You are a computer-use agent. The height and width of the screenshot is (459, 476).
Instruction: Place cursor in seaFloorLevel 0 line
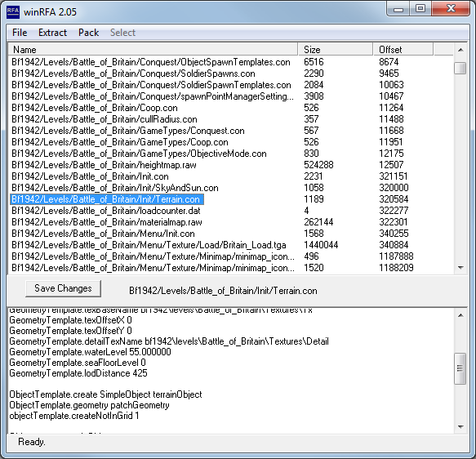pyautogui.click(x=78, y=363)
